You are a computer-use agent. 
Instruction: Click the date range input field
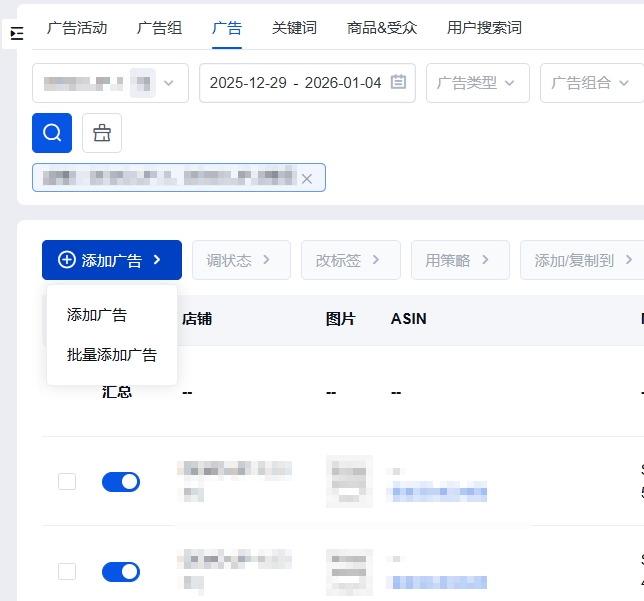pos(295,83)
